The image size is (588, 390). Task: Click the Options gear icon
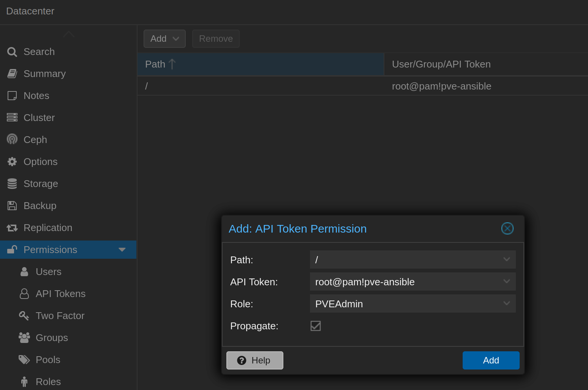[12, 162]
